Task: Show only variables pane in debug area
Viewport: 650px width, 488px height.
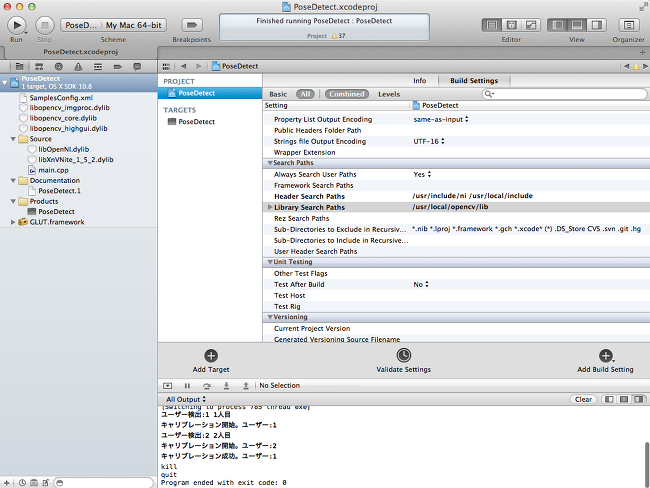Action: click(609, 399)
